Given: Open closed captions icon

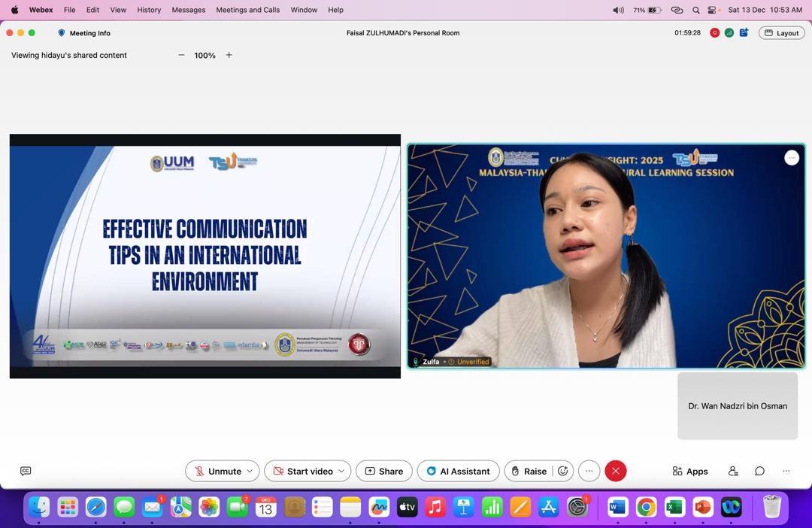Looking at the screenshot, I should [26, 471].
